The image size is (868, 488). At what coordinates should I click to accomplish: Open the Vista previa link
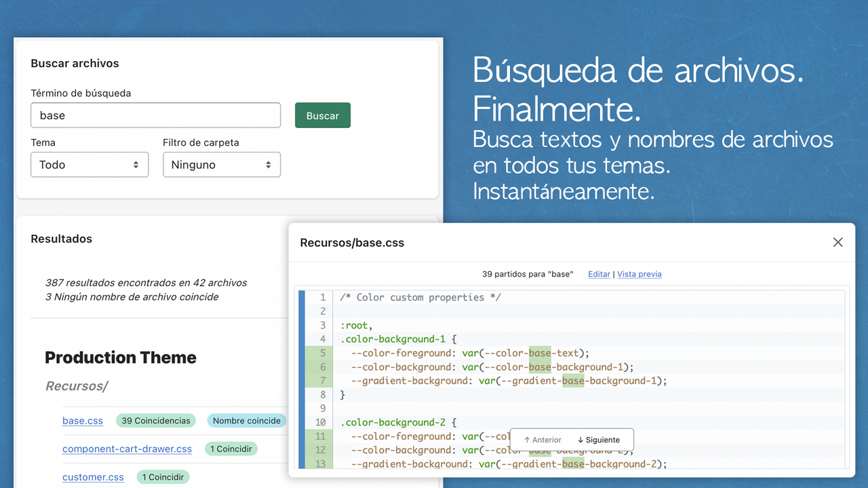(639, 274)
